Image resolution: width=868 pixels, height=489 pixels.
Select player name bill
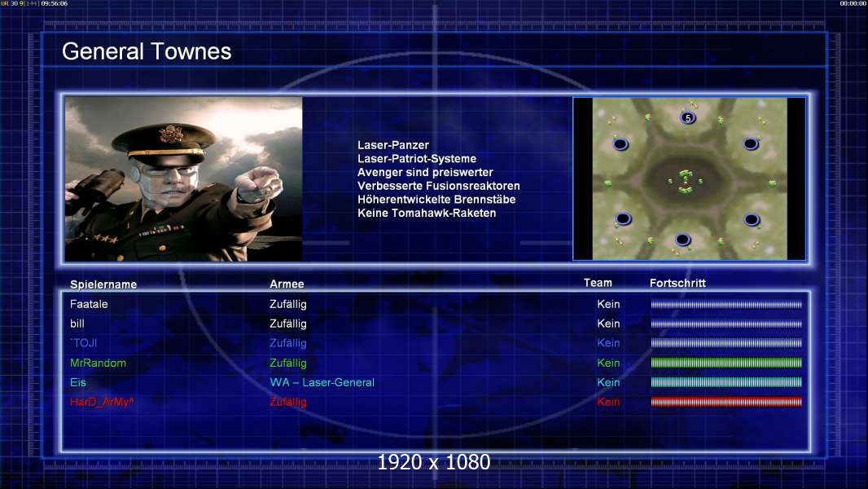coord(77,324)
